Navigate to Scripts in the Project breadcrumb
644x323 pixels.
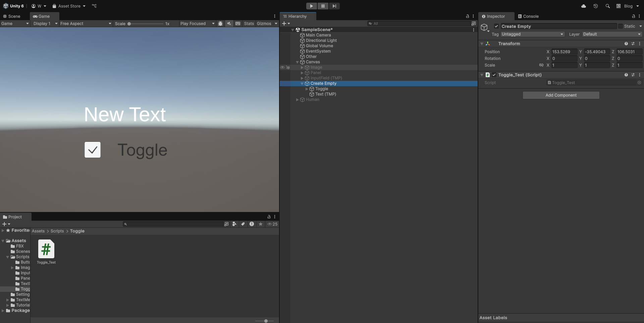[x=57, y=231]
